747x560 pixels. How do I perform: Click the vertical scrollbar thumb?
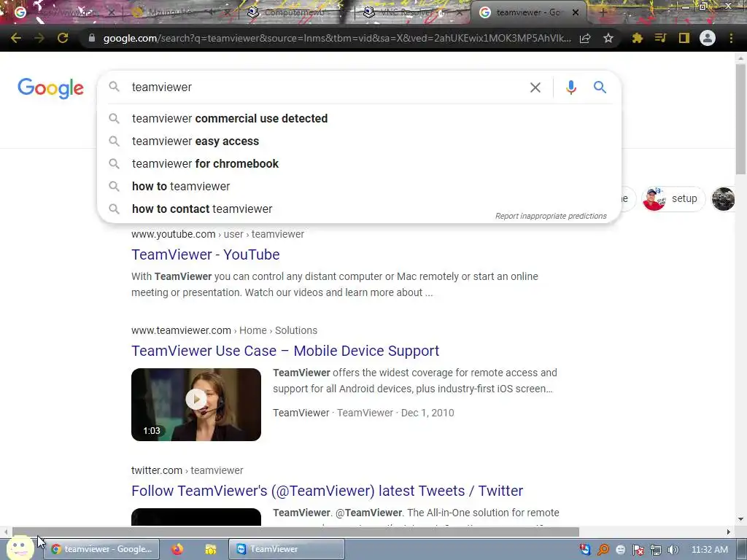[x=740, y=119]
